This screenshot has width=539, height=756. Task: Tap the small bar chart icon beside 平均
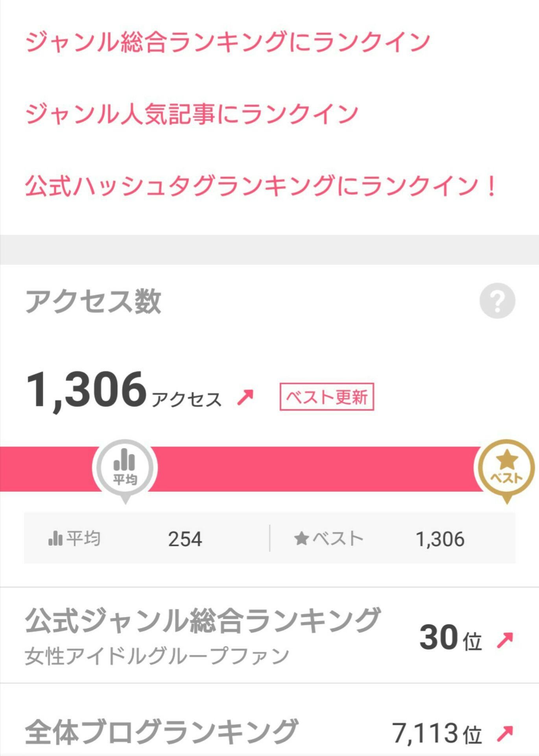(x=55, y=538)
